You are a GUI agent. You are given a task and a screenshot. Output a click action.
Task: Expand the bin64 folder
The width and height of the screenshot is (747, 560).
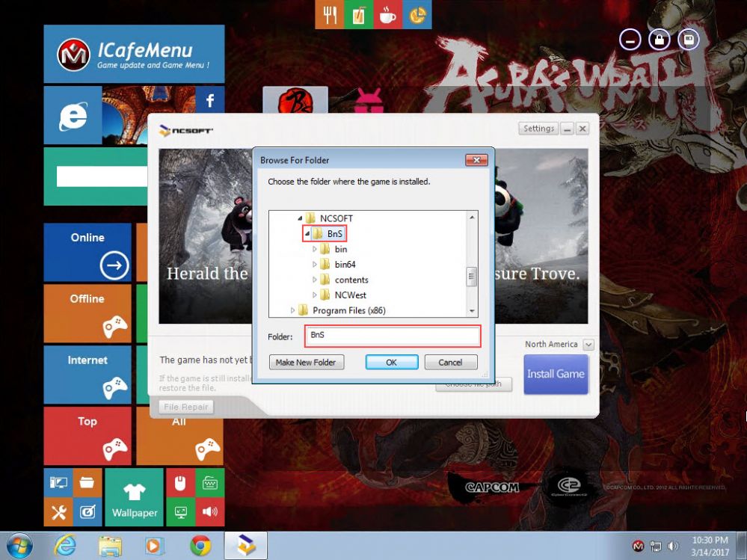(x=314, y=264)
